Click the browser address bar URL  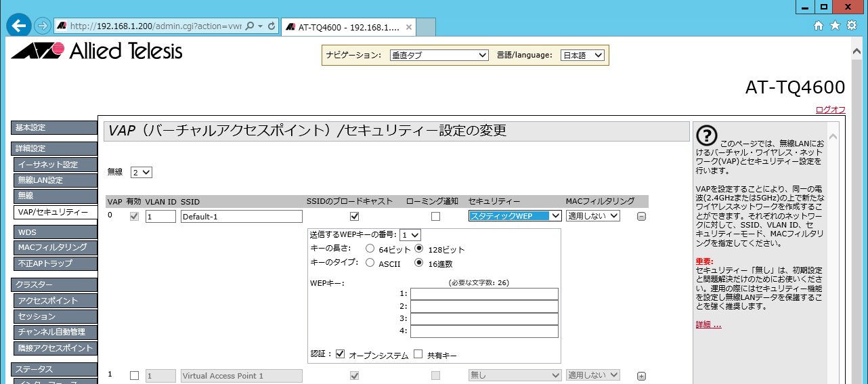point(156,26)
